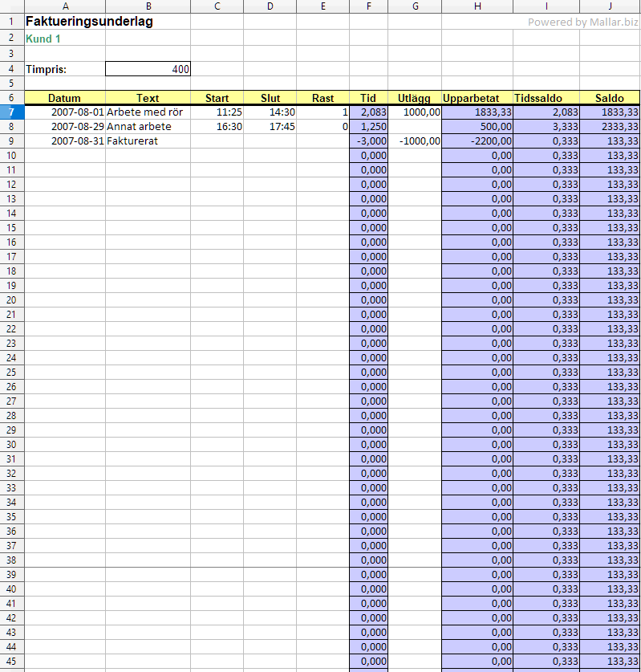Screen dimensions: 641x672
Task: Select the Utlägg cell -1000,00
Action: coord(415,141)
